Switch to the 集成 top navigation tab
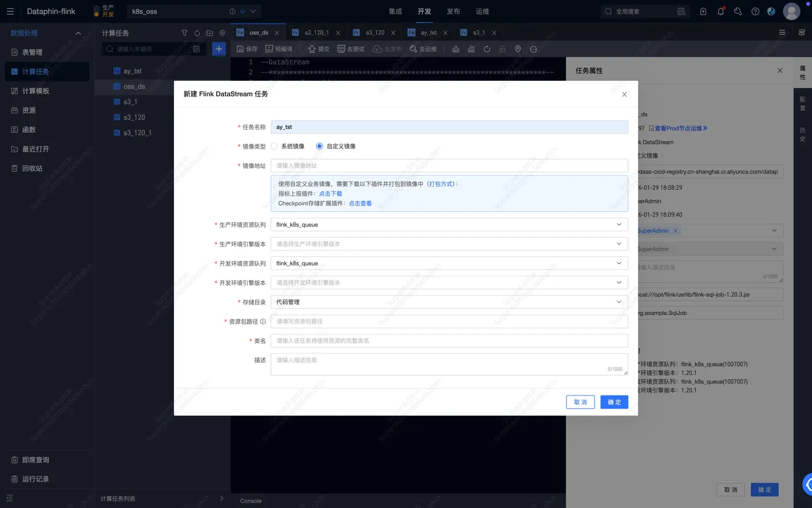The width and height of the screenshot is (812, 508). (x=395, y=11)
